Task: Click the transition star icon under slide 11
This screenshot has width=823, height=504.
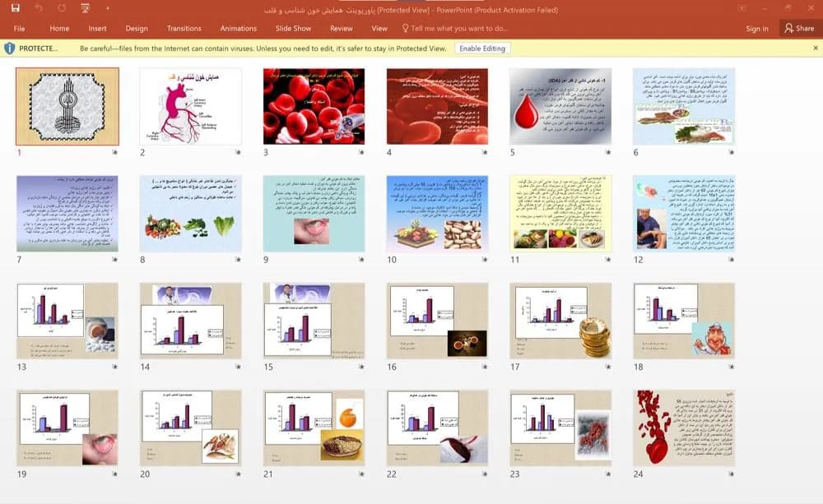Action: (x=608, y=260)
